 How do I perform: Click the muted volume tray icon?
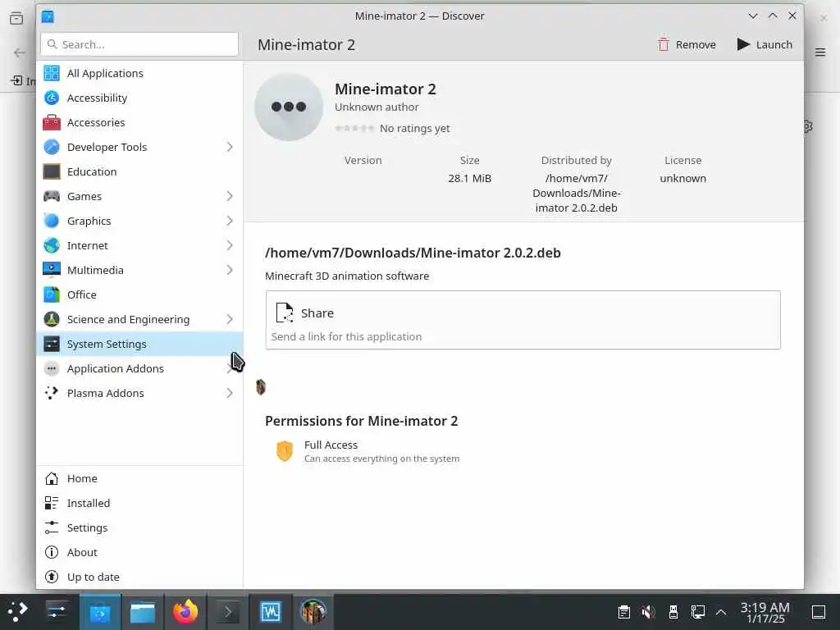click(649, 612)
